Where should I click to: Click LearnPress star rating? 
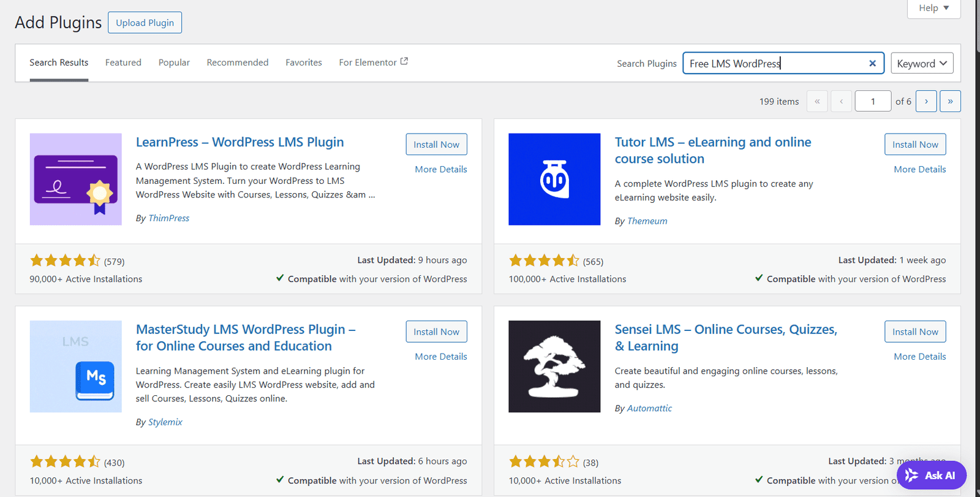(x=65, y=261)
